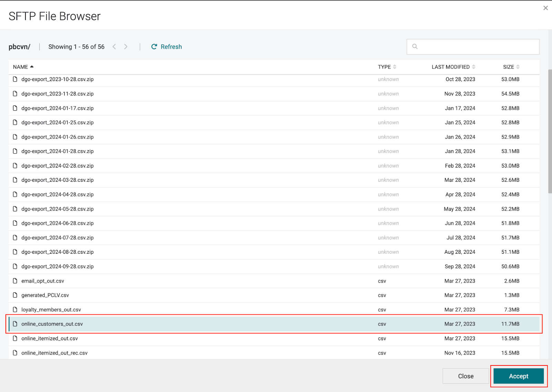Image resolution: width=552 pixels, height=392 pixels.
Task: Sort files by NAME column
Action: click(x=23, y=67)
